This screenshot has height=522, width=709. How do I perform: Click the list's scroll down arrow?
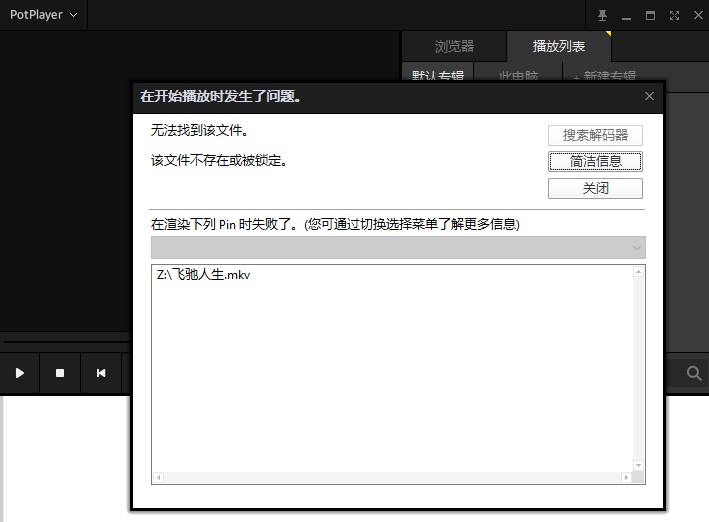pos(640,466)
